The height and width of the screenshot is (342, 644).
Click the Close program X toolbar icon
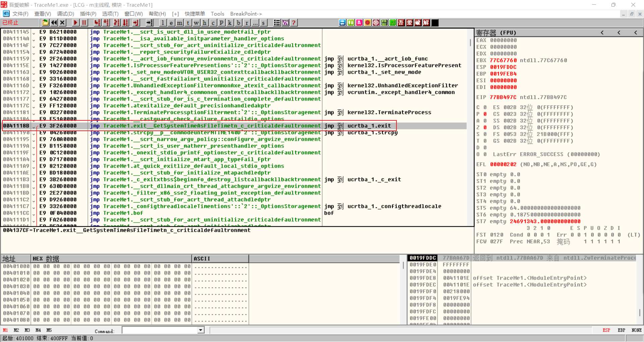pos(62,23)
